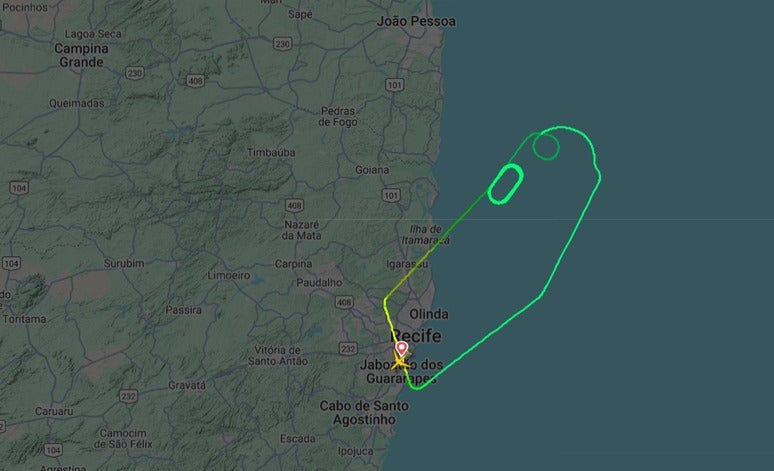Click the Vitória de Santo Antão label
The image size is (774, 471).
coord(278,355)
